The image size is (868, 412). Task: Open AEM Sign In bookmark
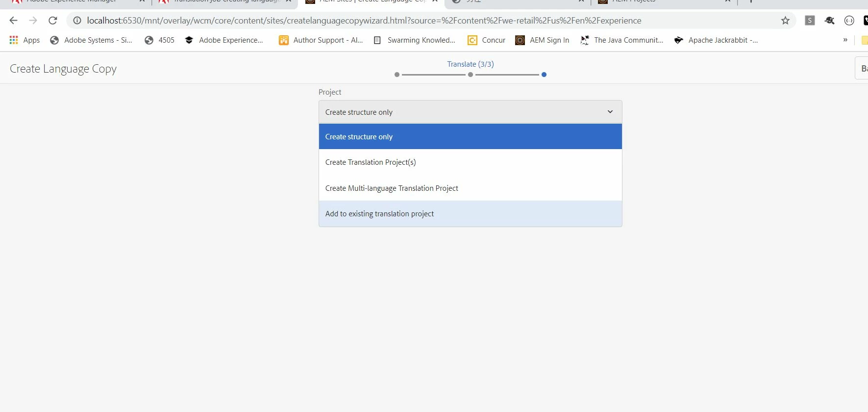[542, 40]
